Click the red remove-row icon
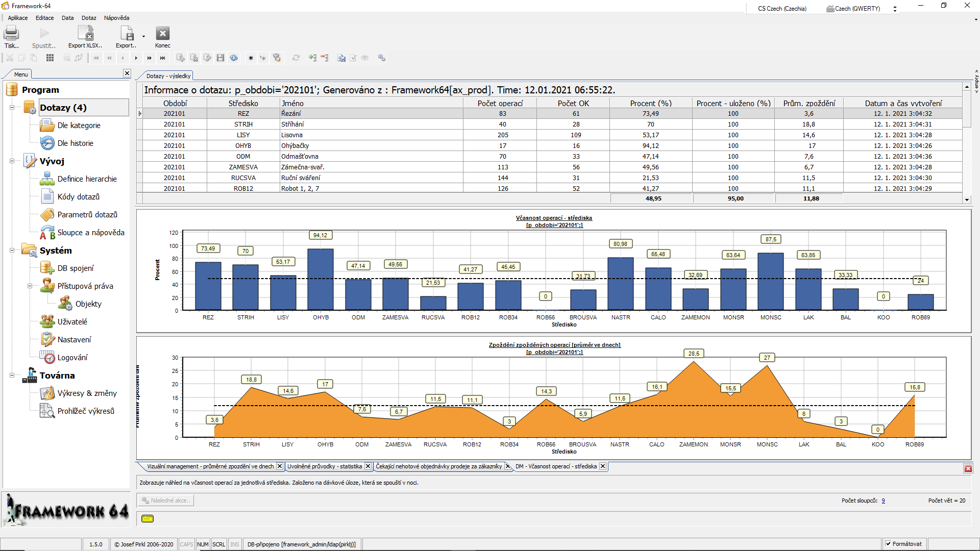The image size is (980, 551). 325,58
